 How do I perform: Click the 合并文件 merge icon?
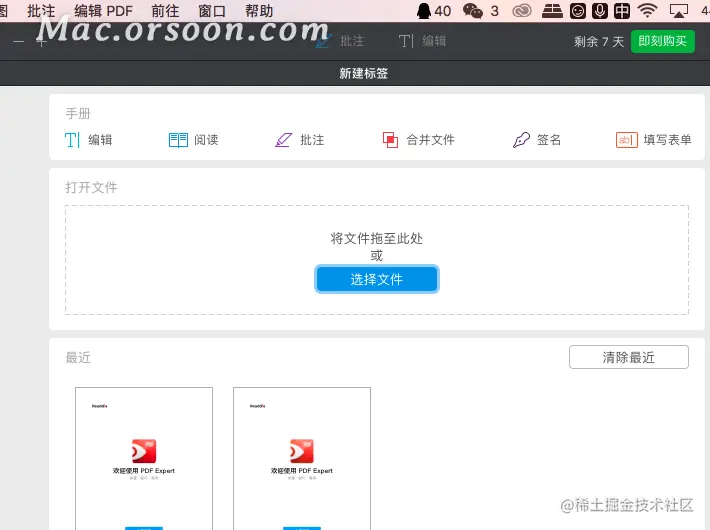[390, 140]
